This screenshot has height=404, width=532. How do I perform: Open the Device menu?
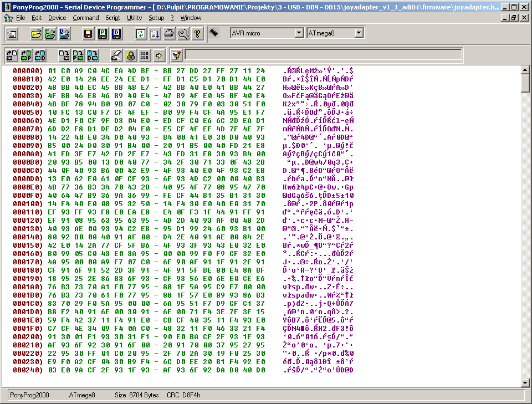(57, 18)
